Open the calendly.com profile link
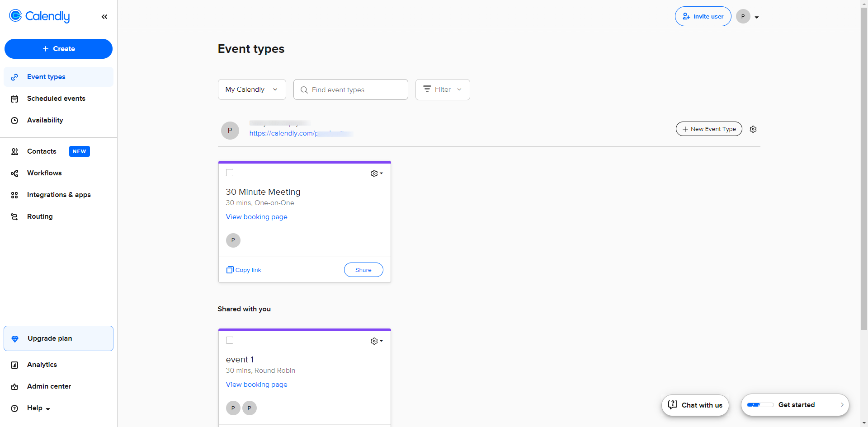 pyautogui.click(x=301, y=133)
